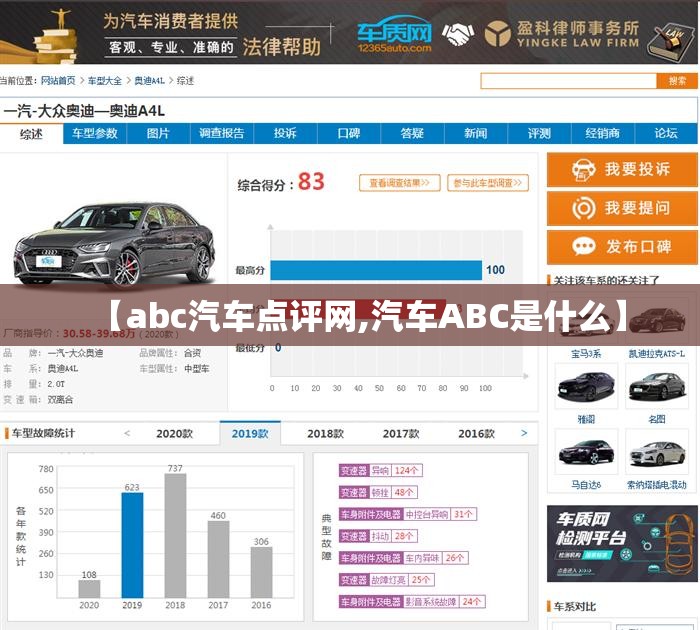Click the gray 2020 bar labeled 108

click(x=89, y=589)
